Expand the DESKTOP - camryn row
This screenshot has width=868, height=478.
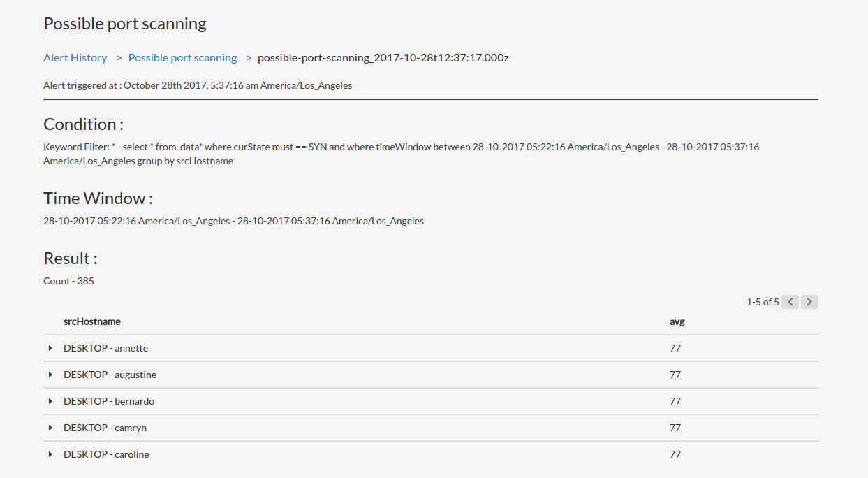coord(50,427)
